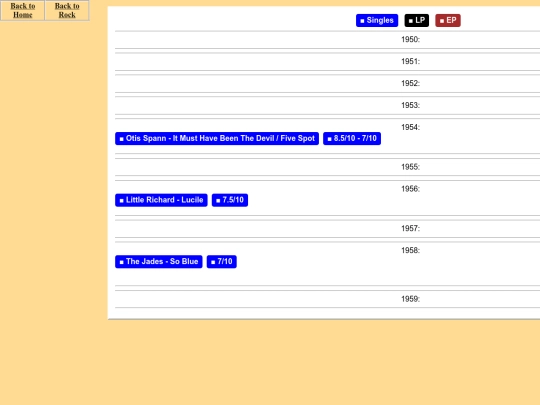Open The Jades - So Blue entry
This screenshot has width=540, height=405.
(x=159, y=262)
